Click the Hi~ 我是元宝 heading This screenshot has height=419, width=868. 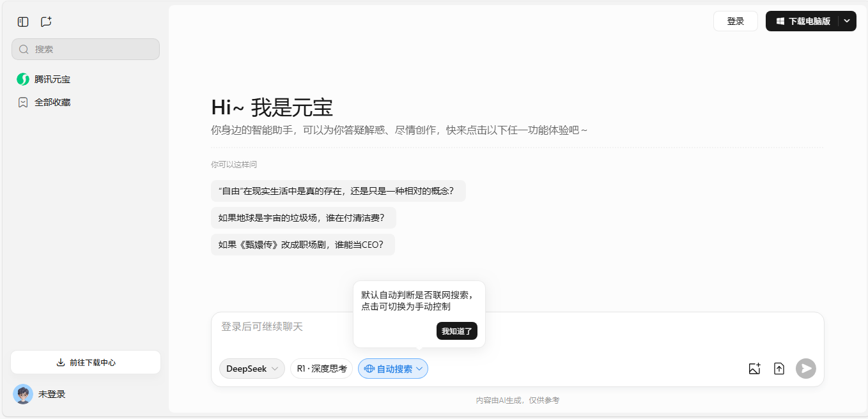click(x=272, y=107)
